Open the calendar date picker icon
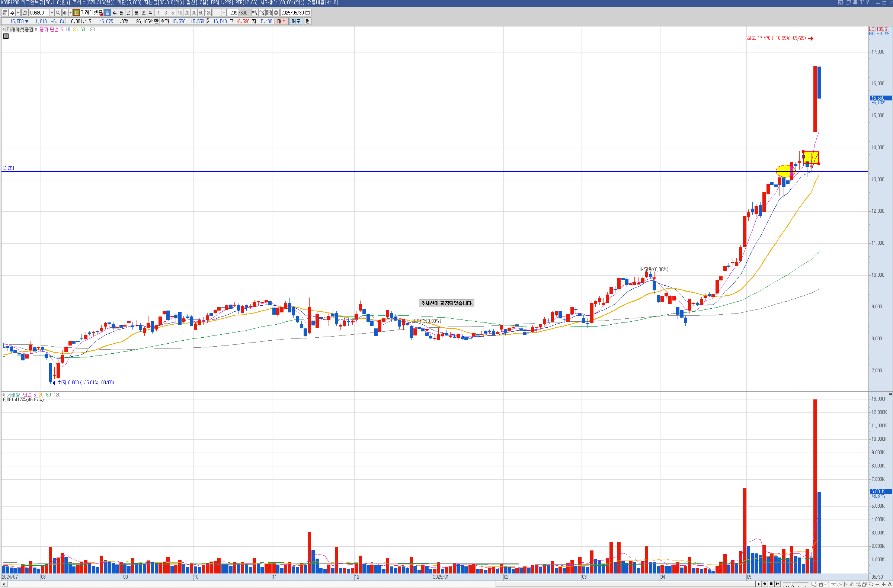This screenshot has height=588, width=893. tap(308, 13)
